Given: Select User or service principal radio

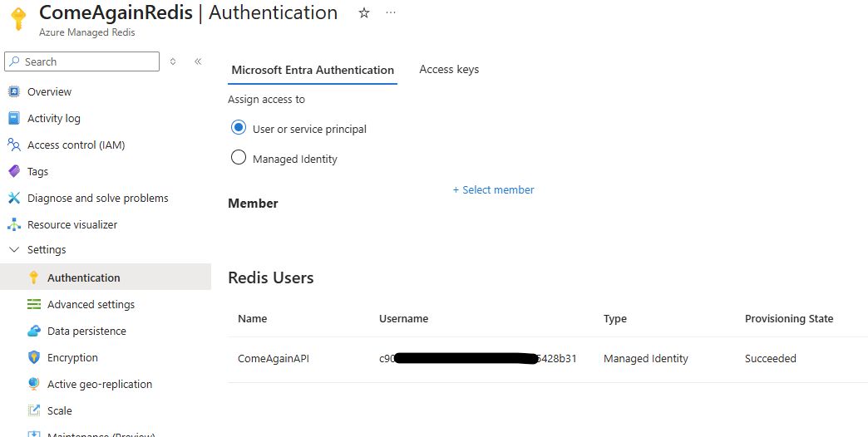Looking at the screenshot, I should point(238,128).
